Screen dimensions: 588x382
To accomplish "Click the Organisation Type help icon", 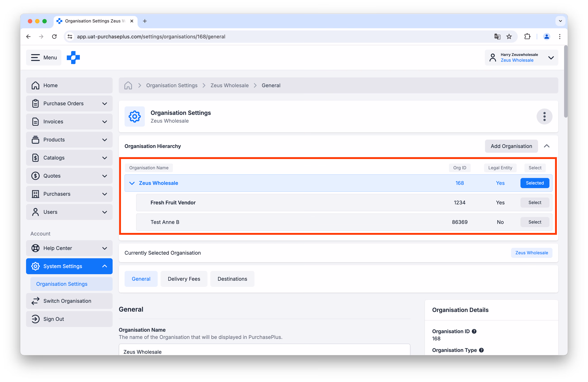I will (481, 350).
